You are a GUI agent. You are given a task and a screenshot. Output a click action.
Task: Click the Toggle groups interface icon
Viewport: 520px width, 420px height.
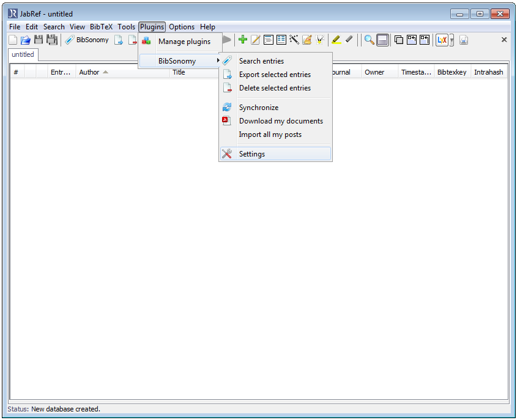[399, 40]
